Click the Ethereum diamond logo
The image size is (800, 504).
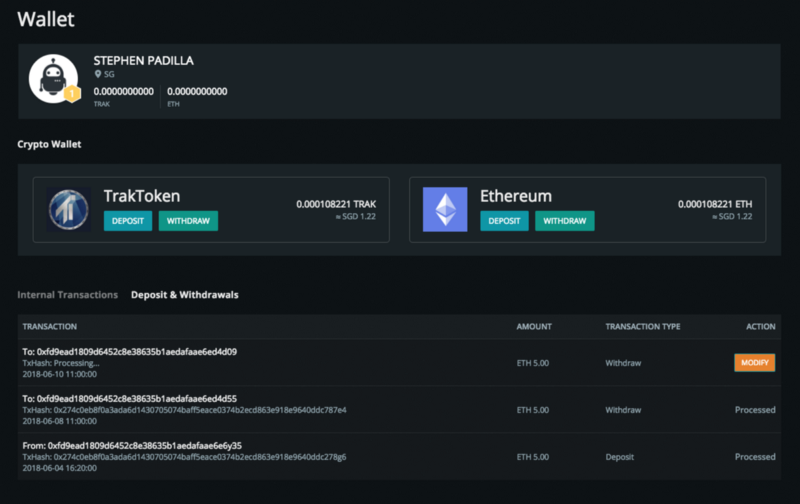[445, 209]
